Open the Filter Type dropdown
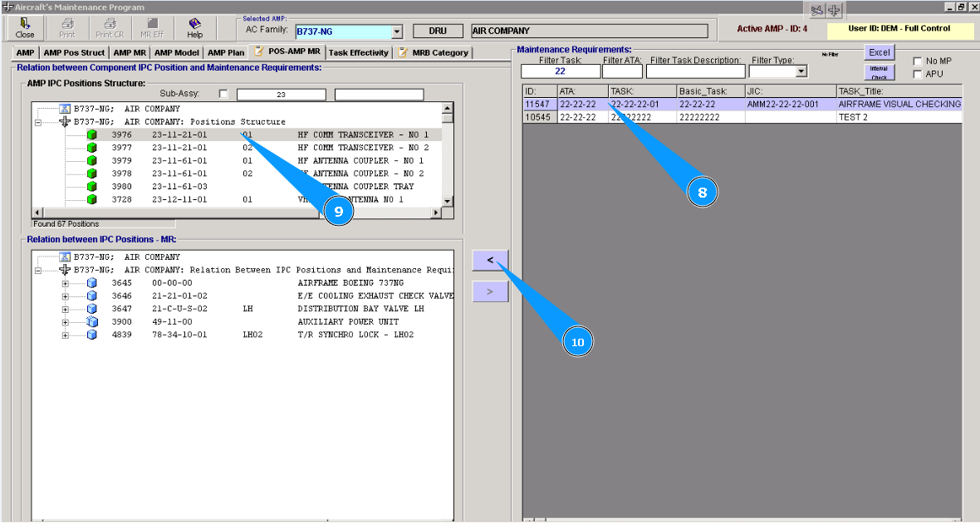 [801, 72]
